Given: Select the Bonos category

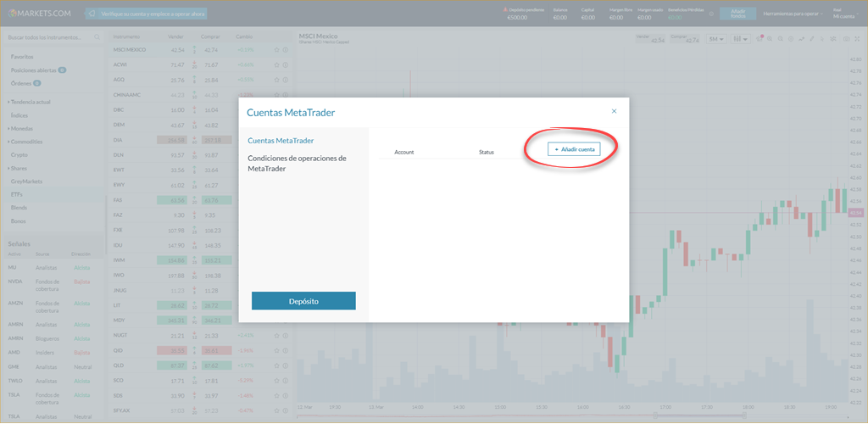Looking at the screenshot, I should pos(19,220).
